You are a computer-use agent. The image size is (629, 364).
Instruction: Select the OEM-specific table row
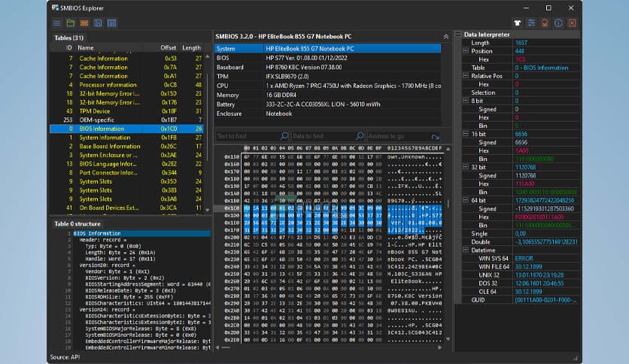tap(126, 120)
